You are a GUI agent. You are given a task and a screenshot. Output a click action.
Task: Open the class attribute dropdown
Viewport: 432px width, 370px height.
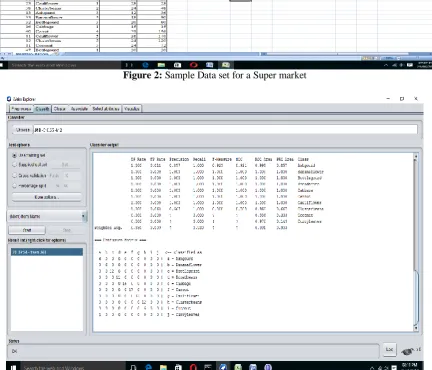click(x=47, y=216)
